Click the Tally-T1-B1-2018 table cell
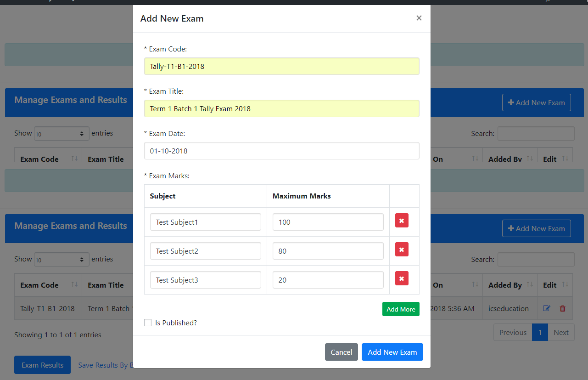Image resolution: width=588 pixels, height=380 pixels. (48, 308)
